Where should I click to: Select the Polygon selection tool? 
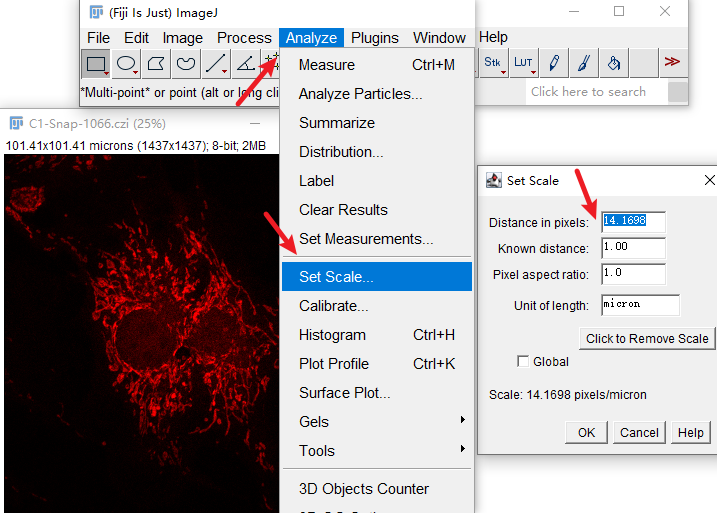[156, 64]
